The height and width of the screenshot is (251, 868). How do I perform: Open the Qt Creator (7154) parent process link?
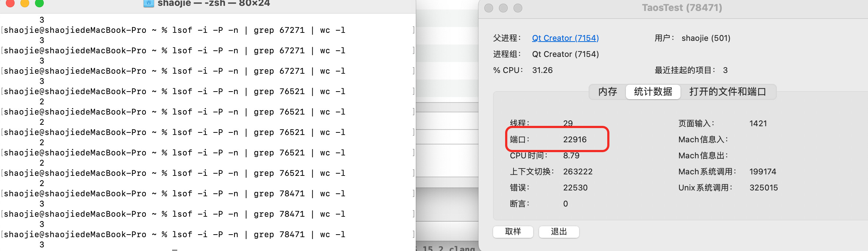[x=565, y=38]
